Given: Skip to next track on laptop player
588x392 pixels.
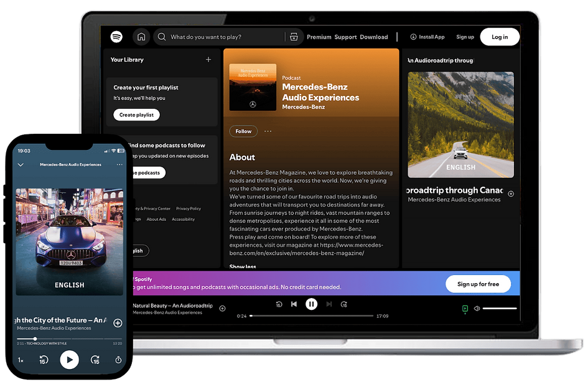Looking at the screenshot, I should click(x=329, y=304).
